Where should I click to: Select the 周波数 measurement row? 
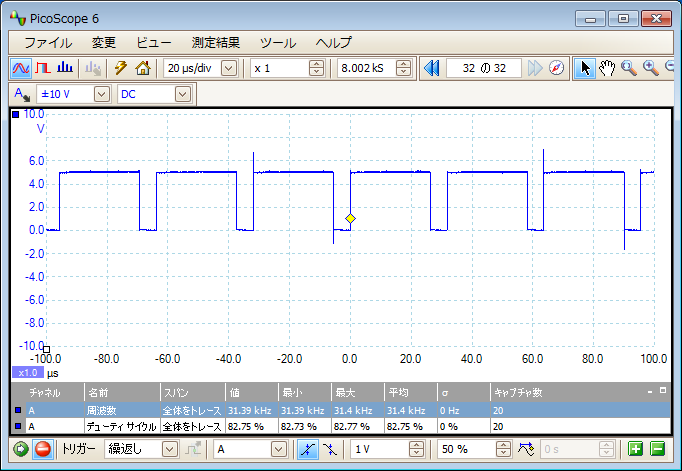tap(340, 411)
